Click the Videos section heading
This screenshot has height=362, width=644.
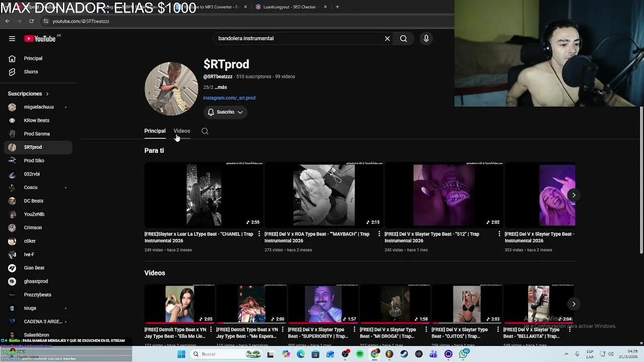pos(154,273)
